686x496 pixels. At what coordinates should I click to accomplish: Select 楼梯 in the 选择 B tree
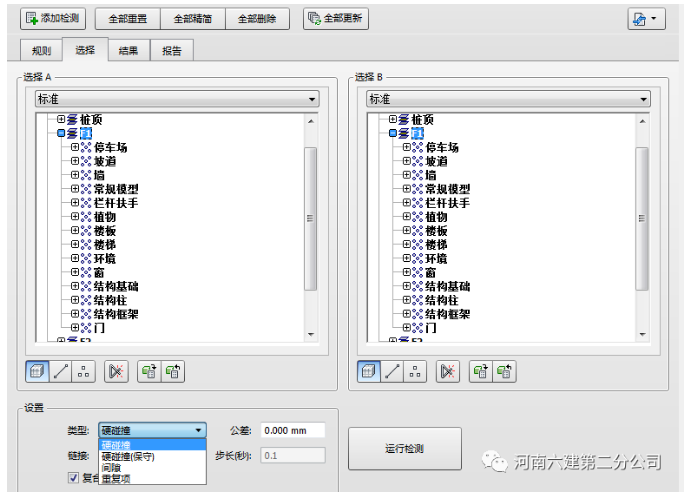coord(437,245)
